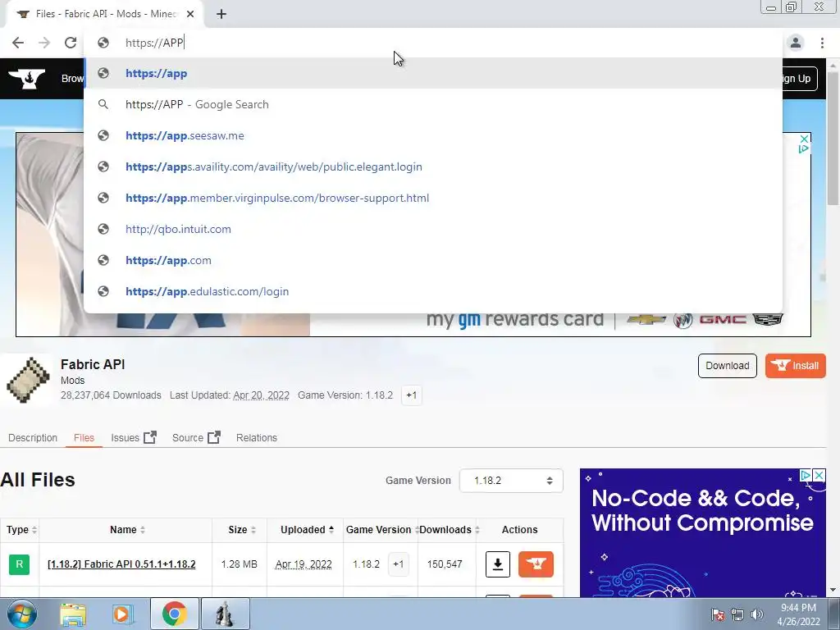
Task: Close the GM rewards card banner ad
Action: tap(804, 139)
